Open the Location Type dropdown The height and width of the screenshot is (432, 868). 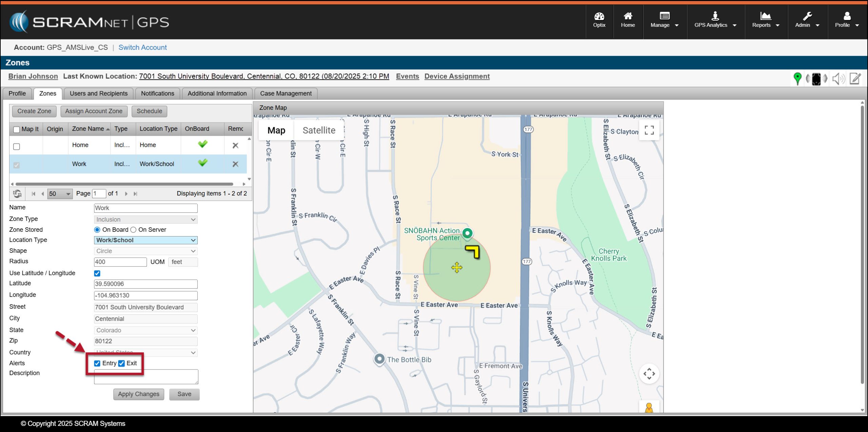[x=146, y=240]
